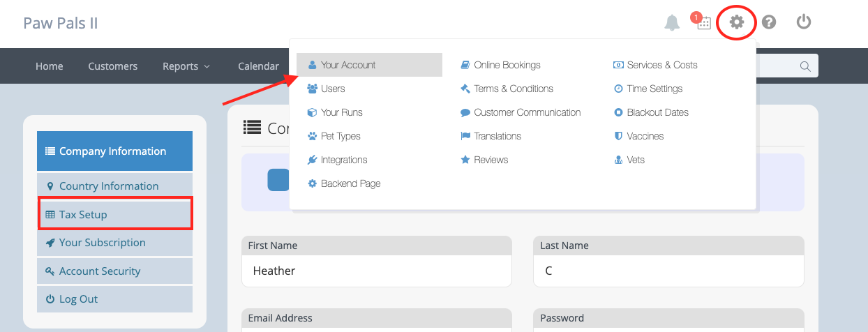Screen dimensions: 868x332
Task: Open Services & Costs menu item
Action: tap(655, 65)
